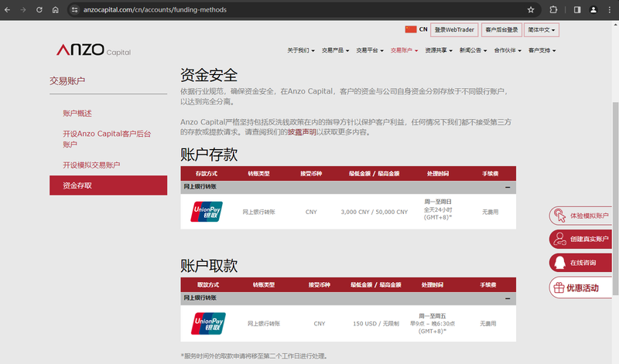Open the 在线咨询 chat button
Screen dimensions: 619x364
(580, 263)
